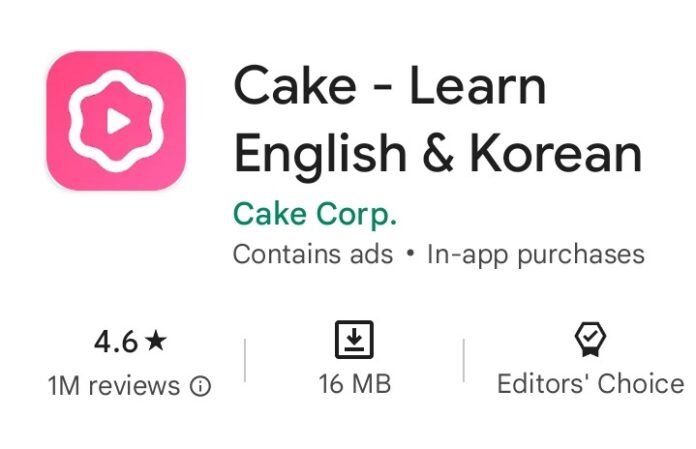Viewport: 696px width, 449px height.
Task: Click the 16 MB size label
Action: (x=355, y=384)
